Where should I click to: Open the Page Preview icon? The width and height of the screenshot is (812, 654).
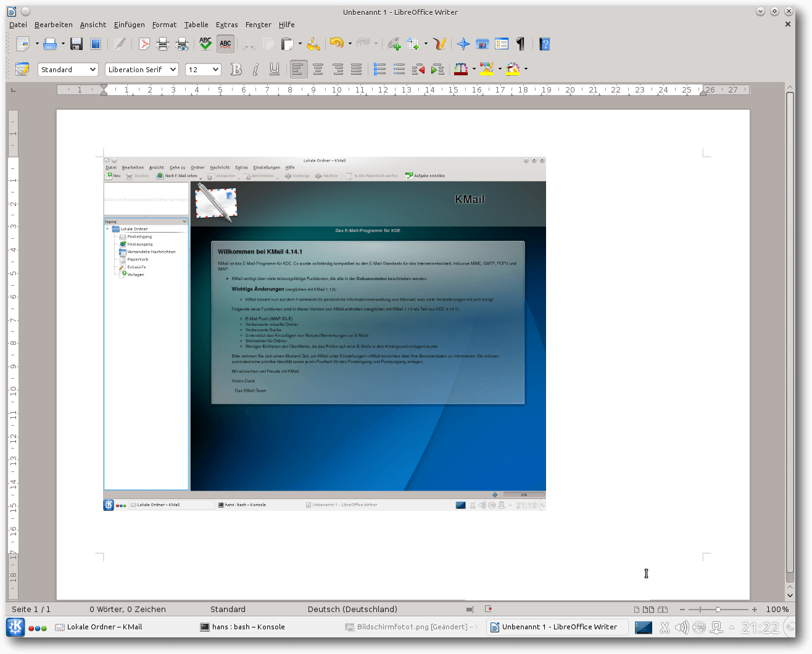[182, 44]
